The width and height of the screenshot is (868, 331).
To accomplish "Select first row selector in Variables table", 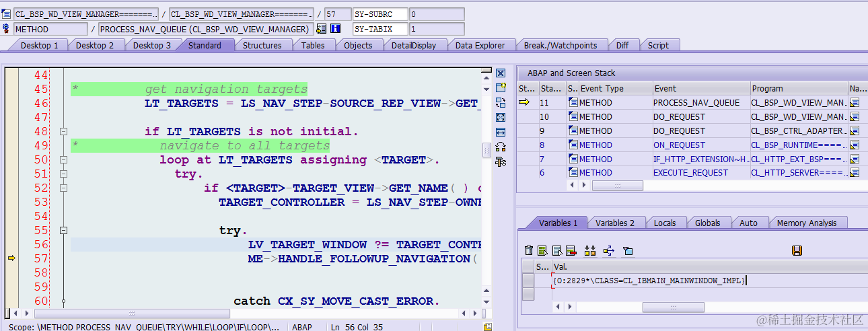I will (x=528, y=281).
